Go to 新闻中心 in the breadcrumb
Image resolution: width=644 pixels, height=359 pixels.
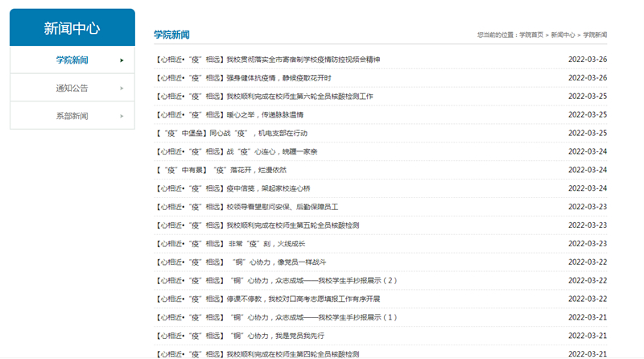point(563,35)
